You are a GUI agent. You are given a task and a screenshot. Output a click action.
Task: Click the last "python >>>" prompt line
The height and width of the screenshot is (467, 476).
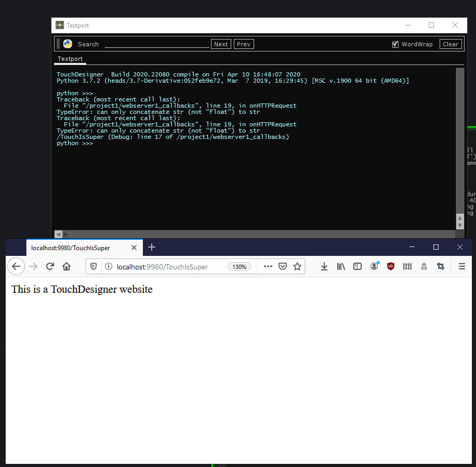(75, 143)
